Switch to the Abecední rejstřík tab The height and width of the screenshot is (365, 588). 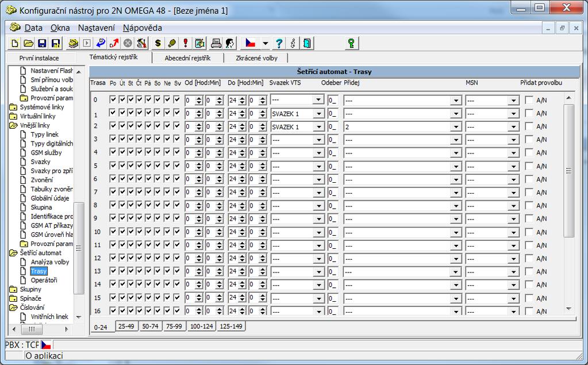pos(187,58)
